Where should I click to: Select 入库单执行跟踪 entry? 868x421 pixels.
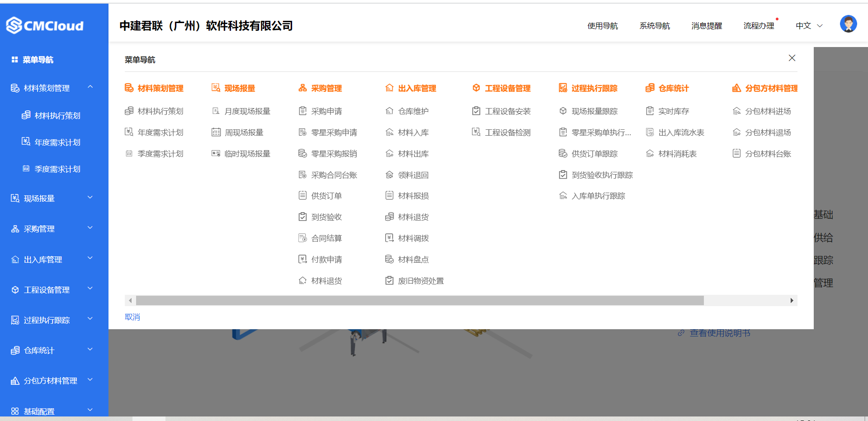tap(598, 196)
